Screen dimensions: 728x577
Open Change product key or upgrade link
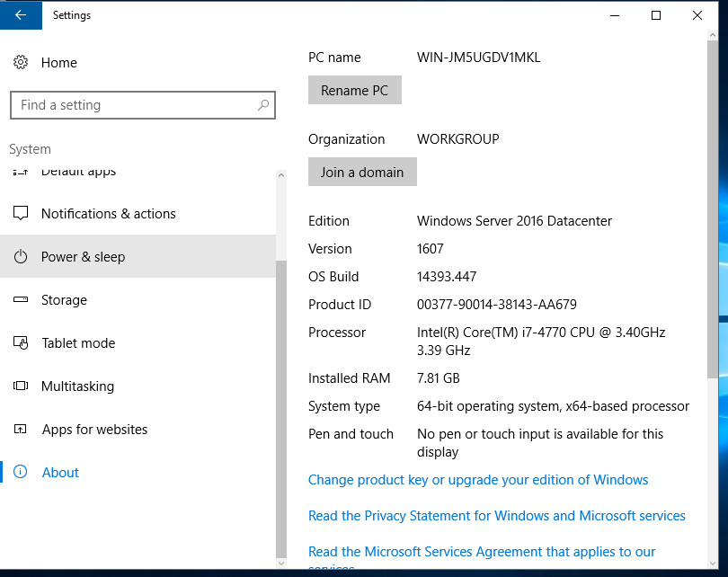coord(478,480)
